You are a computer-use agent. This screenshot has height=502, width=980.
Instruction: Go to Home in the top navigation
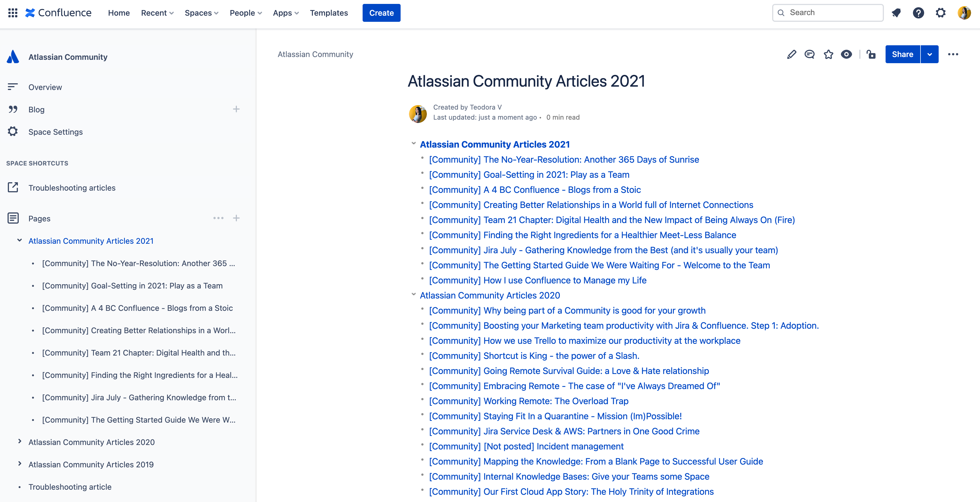pyautogui.click(x=119, y=13)
